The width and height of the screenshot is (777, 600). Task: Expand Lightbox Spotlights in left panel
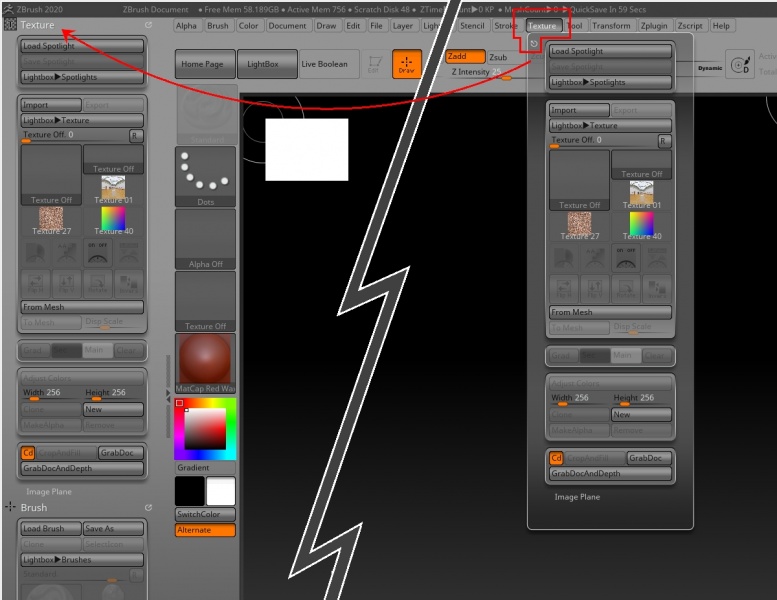click(82, 77)
